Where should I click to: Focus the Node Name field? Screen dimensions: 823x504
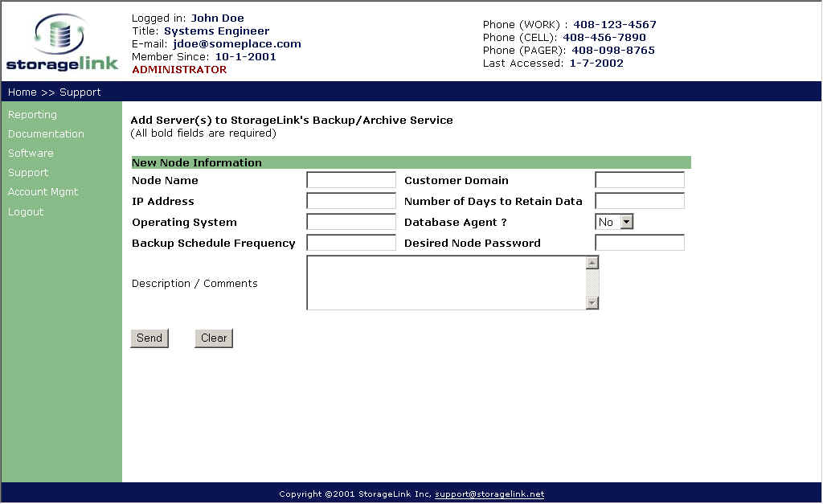click(x=351, y=179)
